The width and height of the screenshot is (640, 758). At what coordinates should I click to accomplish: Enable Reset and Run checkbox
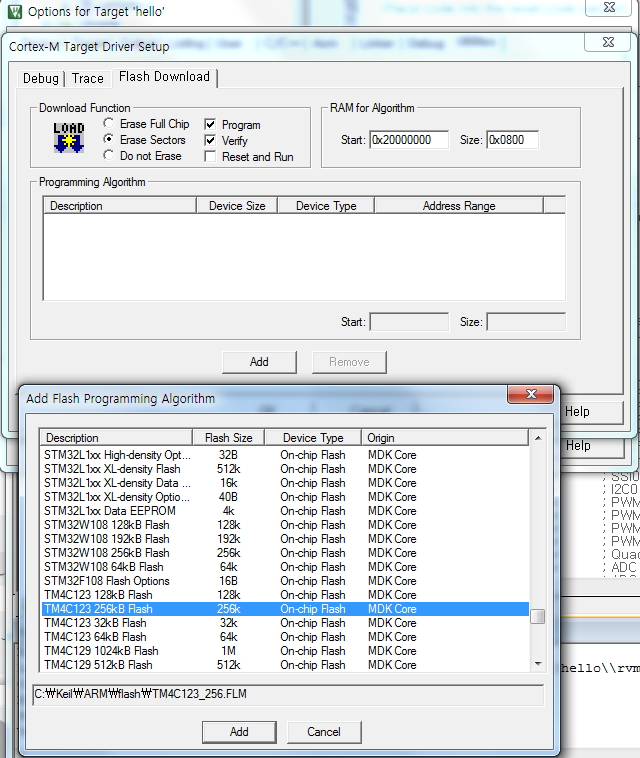point(210,157)
